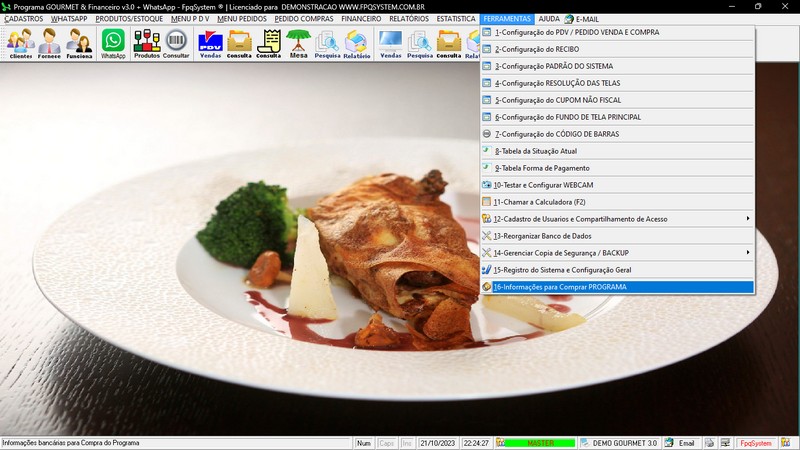Click the FpqSystem link in status bar
800x450 pixels.
(756, 443)
